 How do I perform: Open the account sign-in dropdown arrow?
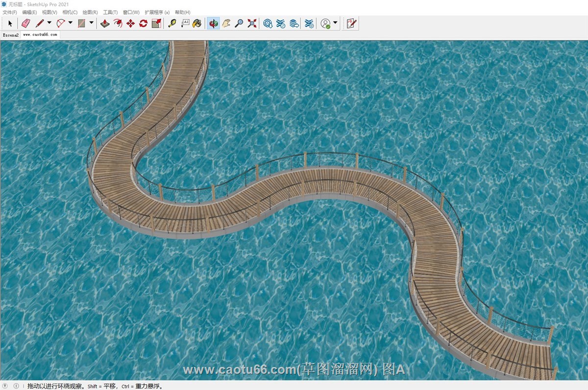click(335, 23)
